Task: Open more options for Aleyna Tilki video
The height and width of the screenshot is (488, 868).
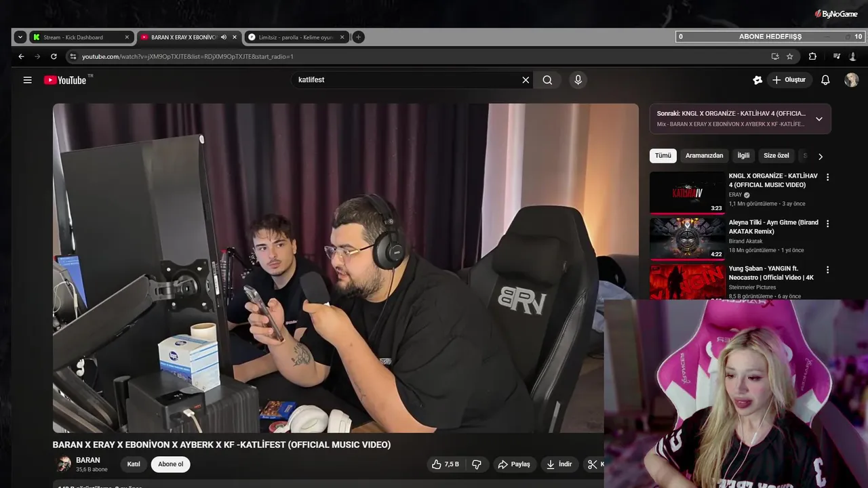Action: pos(827,223)
